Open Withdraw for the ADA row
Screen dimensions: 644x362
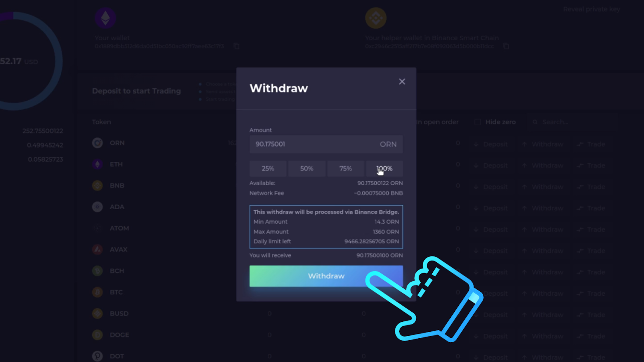click(x=543, y=208)
